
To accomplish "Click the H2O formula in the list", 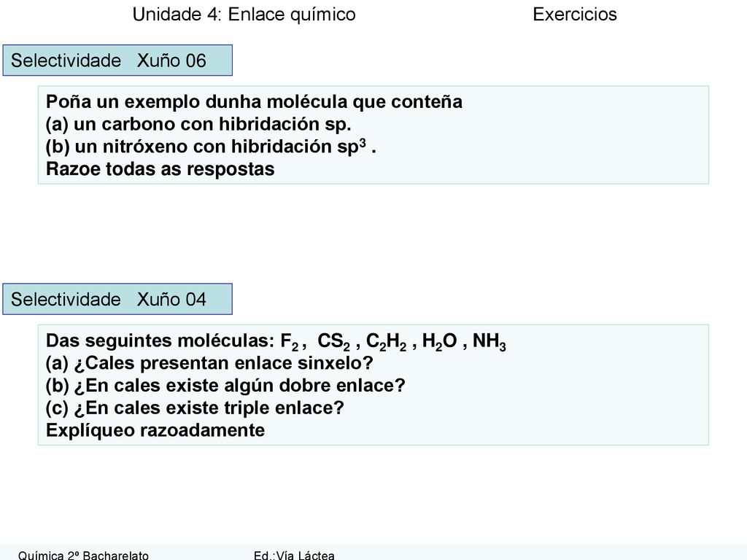I will (439, 341).
